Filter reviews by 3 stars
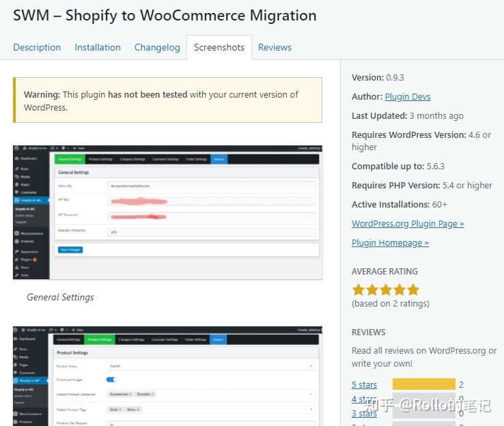Viewport: 504px width, 426px height. coord(364,413)
